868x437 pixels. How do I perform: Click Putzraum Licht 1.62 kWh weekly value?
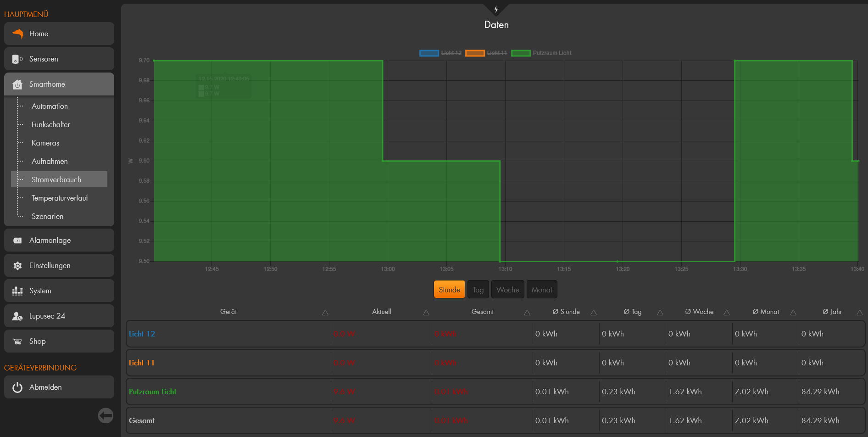point(685,392)
